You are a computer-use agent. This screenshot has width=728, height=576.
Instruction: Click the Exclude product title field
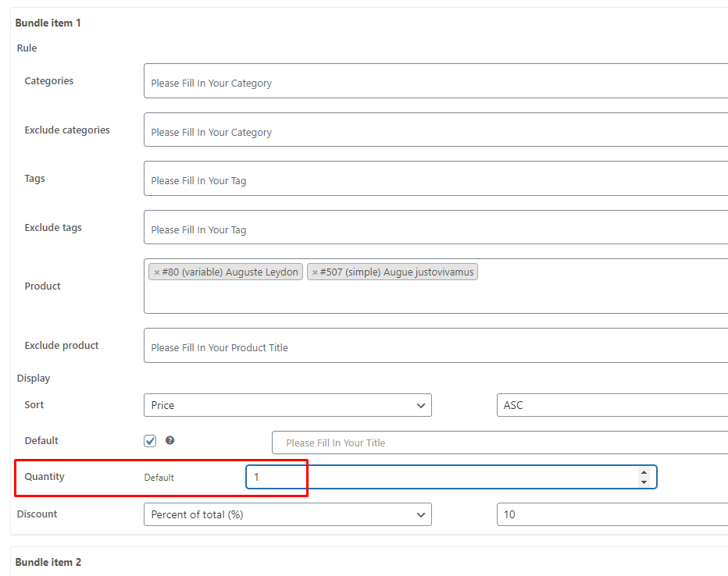[436, 346]
